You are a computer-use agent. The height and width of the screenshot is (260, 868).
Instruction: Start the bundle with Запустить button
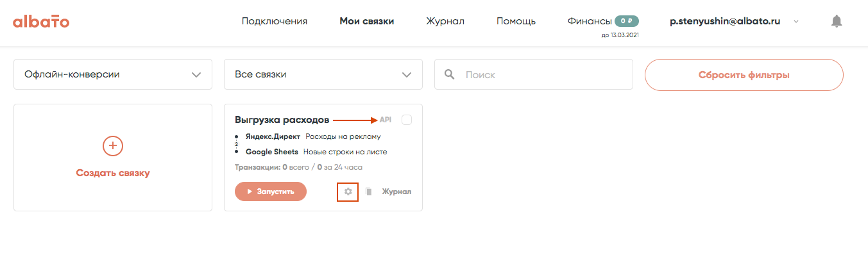click(271, 191)
